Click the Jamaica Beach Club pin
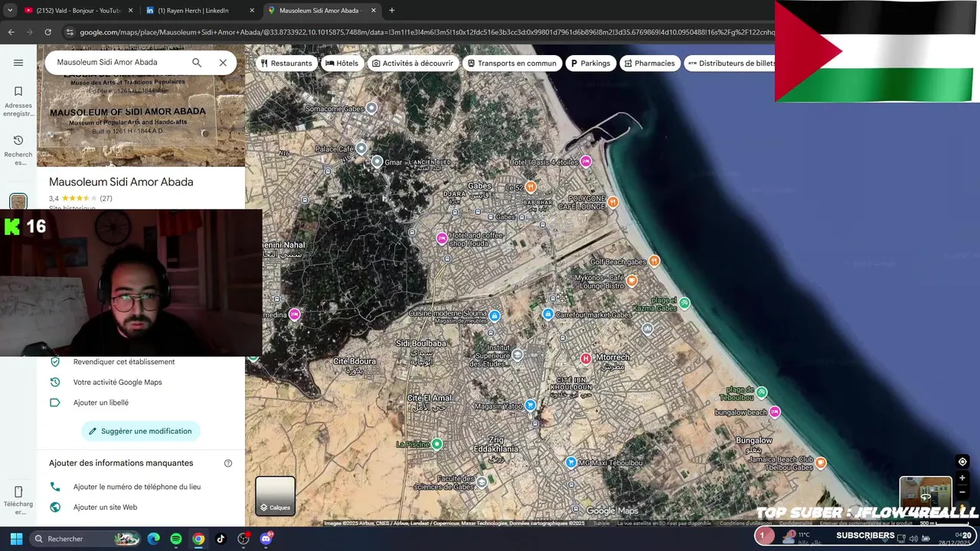 (x=821, y=462)
